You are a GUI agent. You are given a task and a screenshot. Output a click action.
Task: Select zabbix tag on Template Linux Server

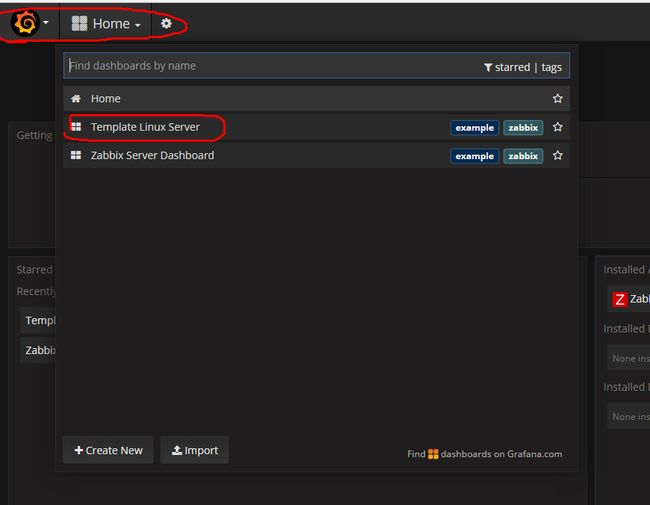[x=523, y=128]
